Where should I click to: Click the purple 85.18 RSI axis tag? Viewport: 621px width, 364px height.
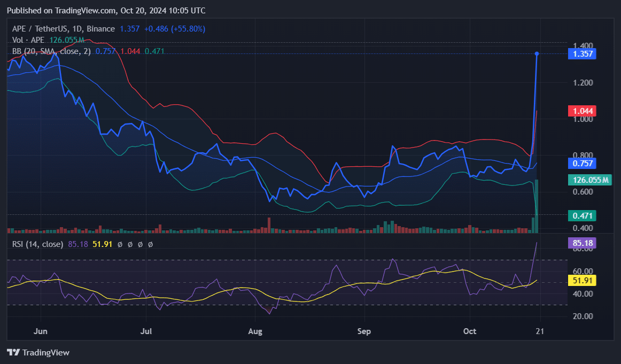tap(584, 243)
